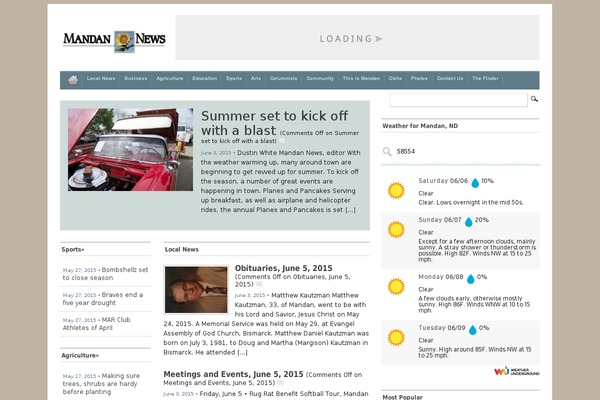The height and width of the screenshot is (400, 600).
Task: Open the Photos menu item
Action: (x=419, y=78)
